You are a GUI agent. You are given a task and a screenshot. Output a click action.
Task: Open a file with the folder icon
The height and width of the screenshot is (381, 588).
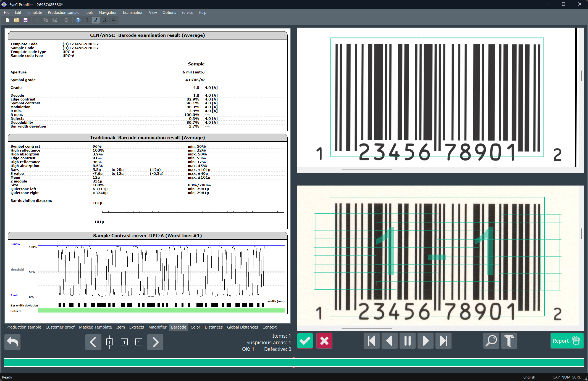[17, 20]
